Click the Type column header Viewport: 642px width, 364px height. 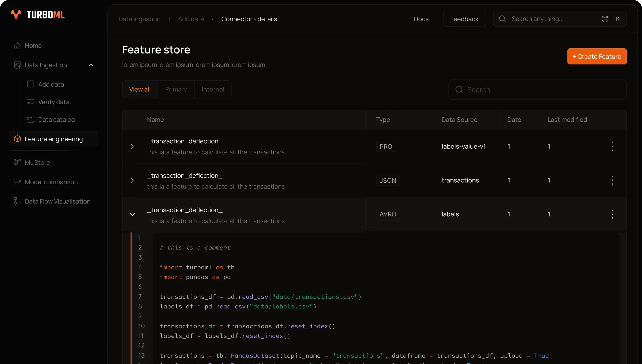pos(383,120)
